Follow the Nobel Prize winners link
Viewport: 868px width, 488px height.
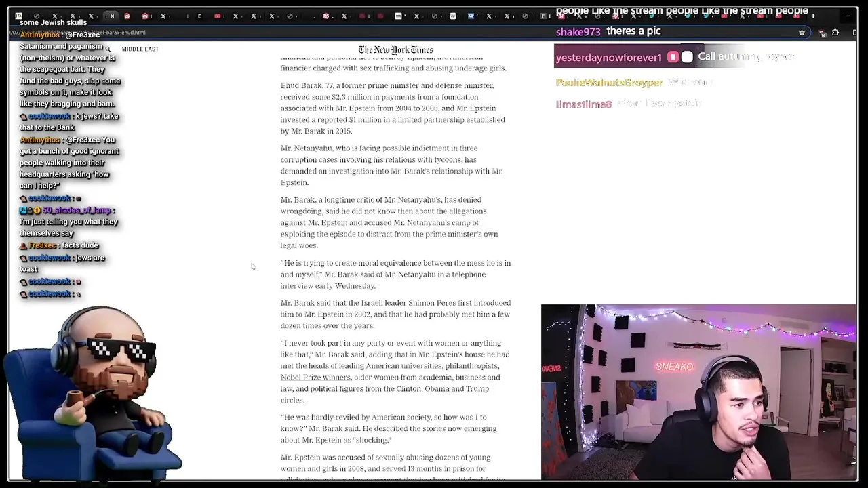(x=315, y=378)
